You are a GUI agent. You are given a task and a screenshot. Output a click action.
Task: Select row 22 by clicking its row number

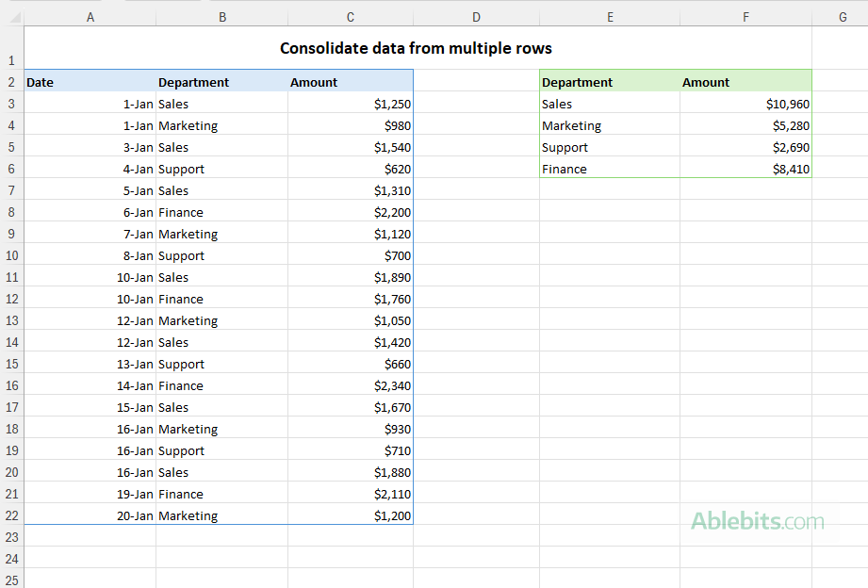pyautogui.click(x=11, y=515)
